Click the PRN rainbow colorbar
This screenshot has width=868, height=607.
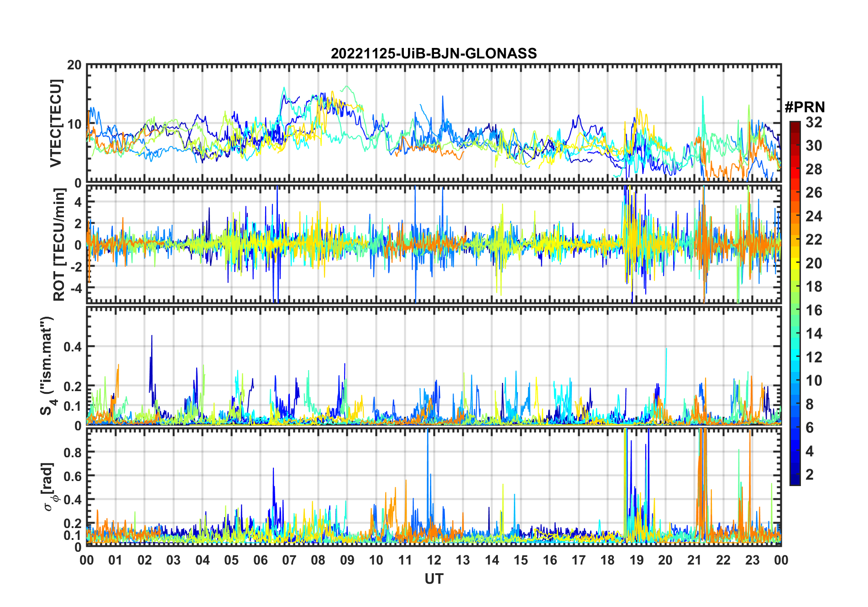coord(795,303)
